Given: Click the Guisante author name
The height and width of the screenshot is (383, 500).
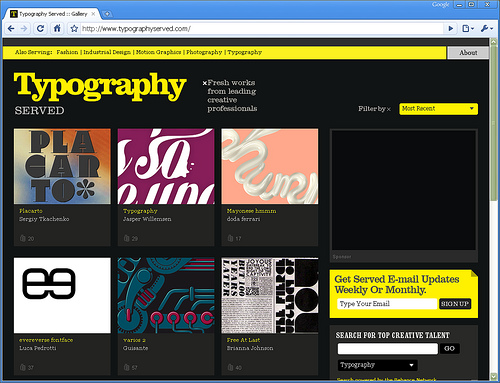Looking at the screenshot, I should click(x=135, y=348).
